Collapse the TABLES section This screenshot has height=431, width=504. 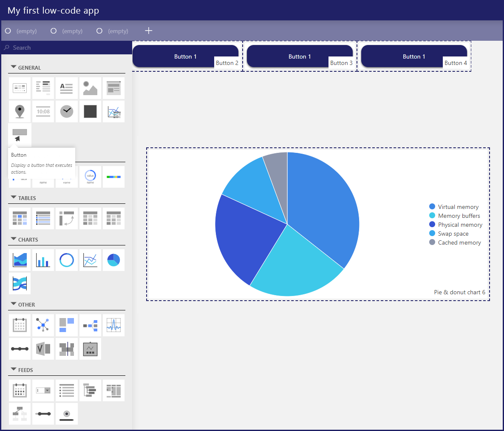pyautogui.click(x=14, y=197)
